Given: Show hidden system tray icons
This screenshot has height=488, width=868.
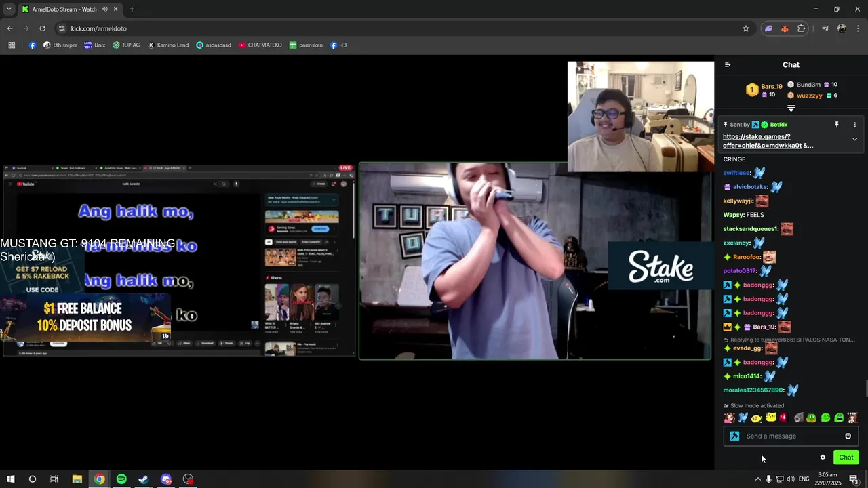Looking at the screenshot, I should [x=757, y=479].
